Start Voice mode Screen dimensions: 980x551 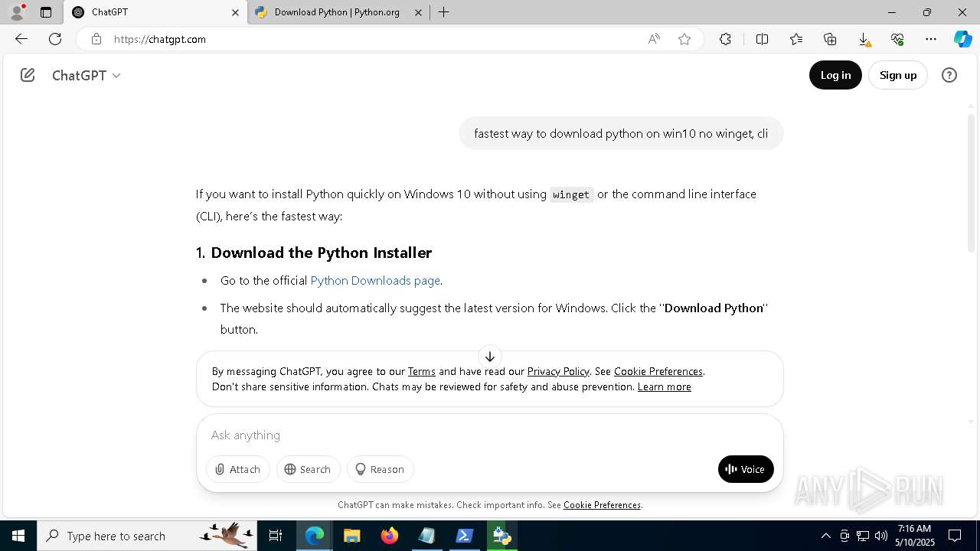[746, 469]
